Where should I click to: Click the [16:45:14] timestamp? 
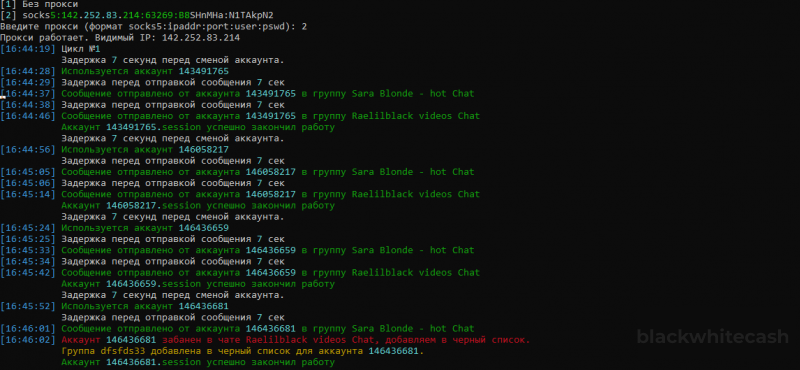pyautogui.click(x=28, y=194)
